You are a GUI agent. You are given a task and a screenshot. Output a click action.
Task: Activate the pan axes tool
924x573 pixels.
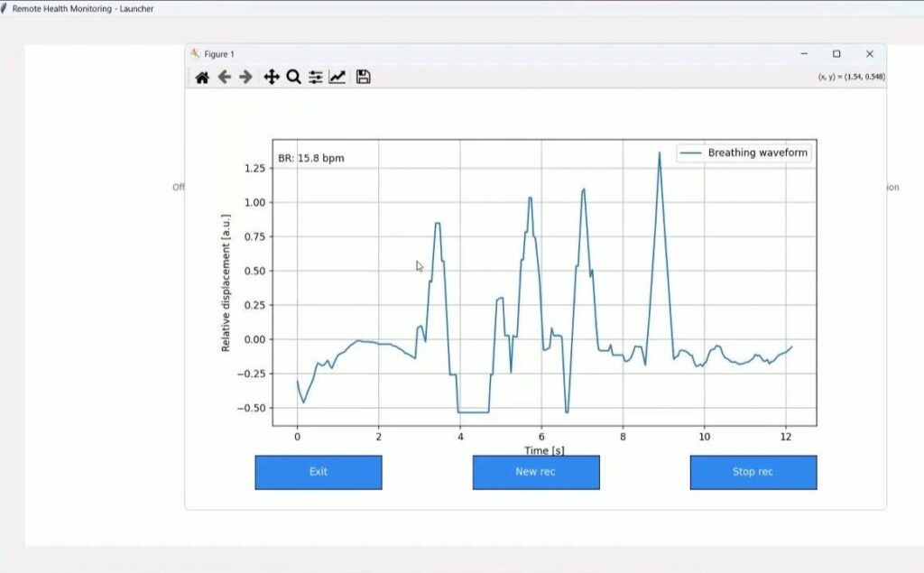271,78
